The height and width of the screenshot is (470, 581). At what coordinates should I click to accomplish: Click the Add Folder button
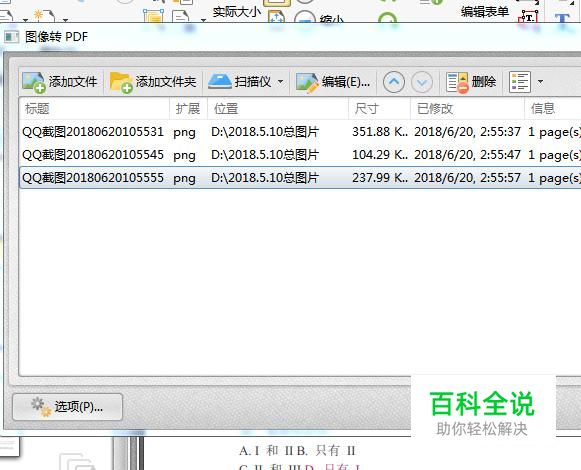pyautogui.click(x=153, y=82)
